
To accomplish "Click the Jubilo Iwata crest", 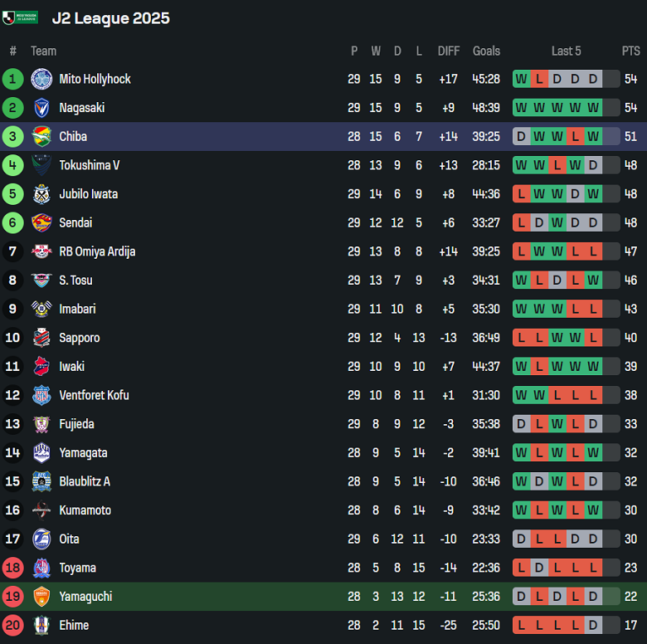I will pos(41,194).
